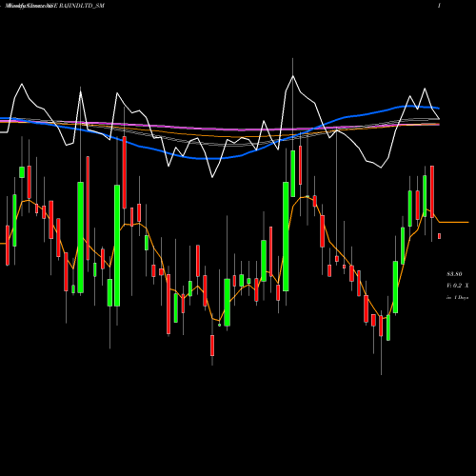
Task: Click the 83.80 price label
Action: pyautogui.click(x=454, y=274)
